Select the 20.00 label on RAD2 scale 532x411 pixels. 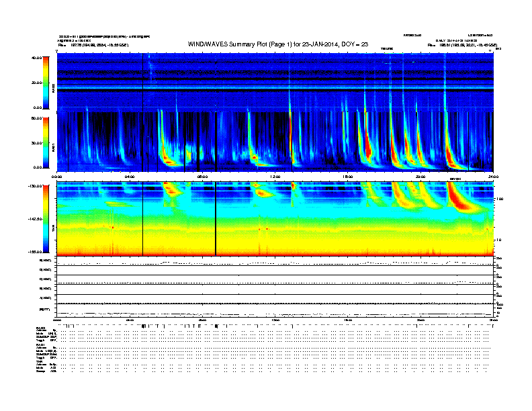(x=36, y=83)
